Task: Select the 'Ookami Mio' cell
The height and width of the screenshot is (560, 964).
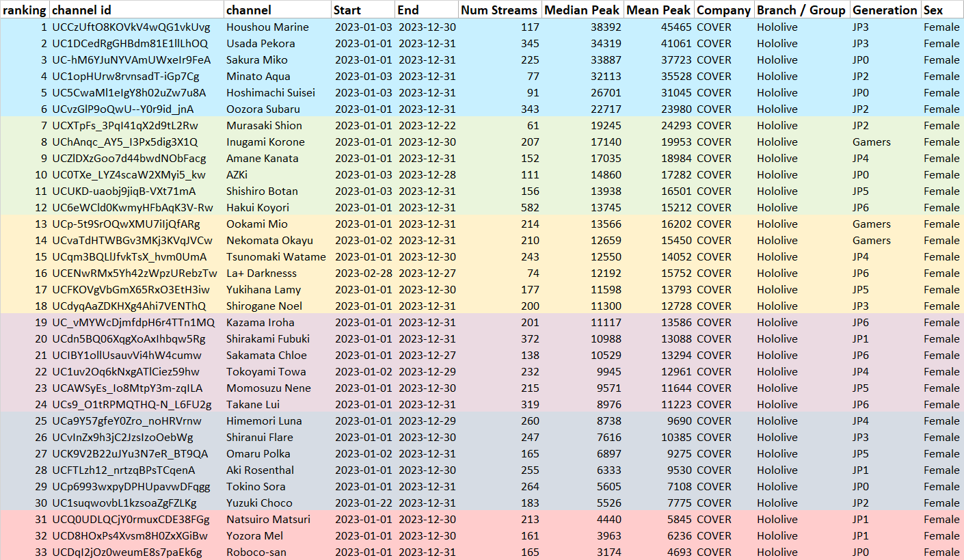Action: (x=278, y=224)
